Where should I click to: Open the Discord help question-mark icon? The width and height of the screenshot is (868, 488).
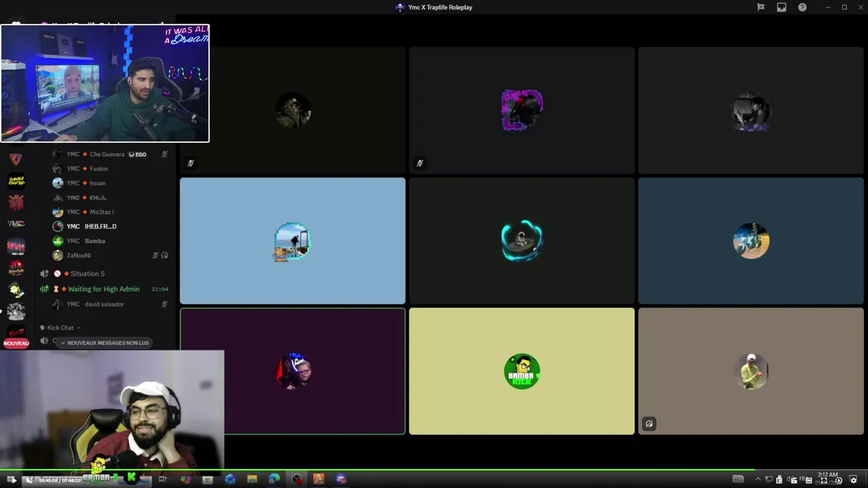(802, 7)
